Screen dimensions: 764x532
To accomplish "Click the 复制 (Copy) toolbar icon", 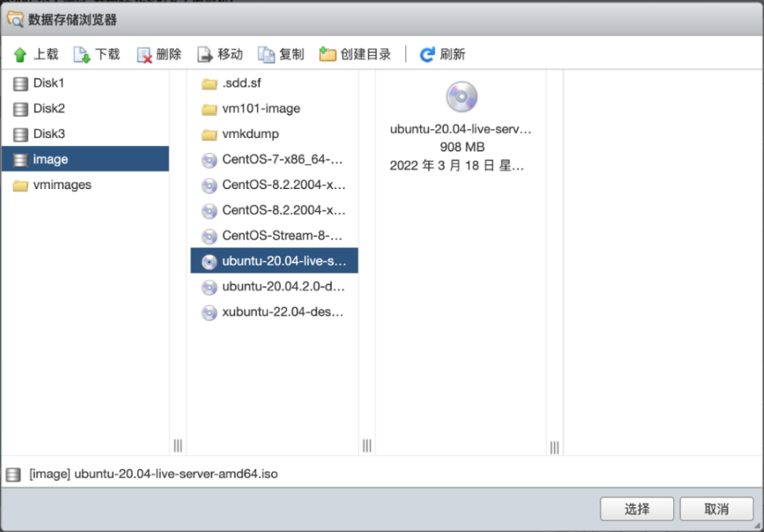I will (266, 54).
